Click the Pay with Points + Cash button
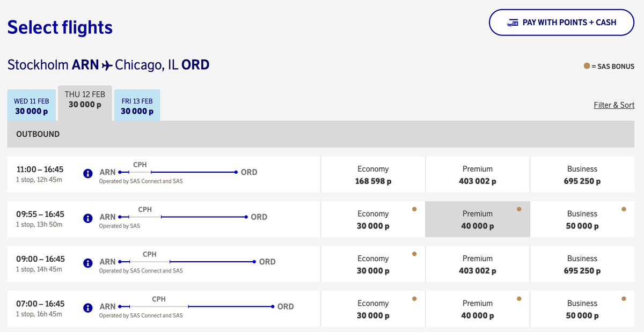This screenshot has height=332, width=644. pyautogui.click(x=561, y=23)
